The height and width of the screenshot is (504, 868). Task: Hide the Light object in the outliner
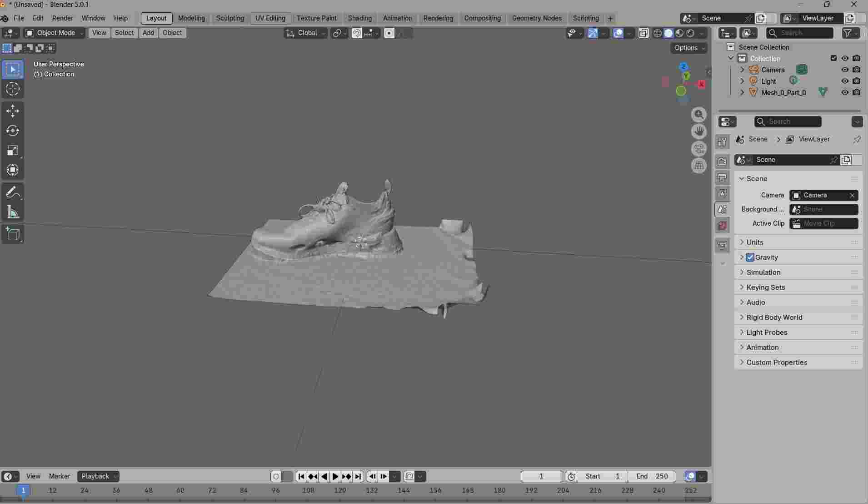844,81
